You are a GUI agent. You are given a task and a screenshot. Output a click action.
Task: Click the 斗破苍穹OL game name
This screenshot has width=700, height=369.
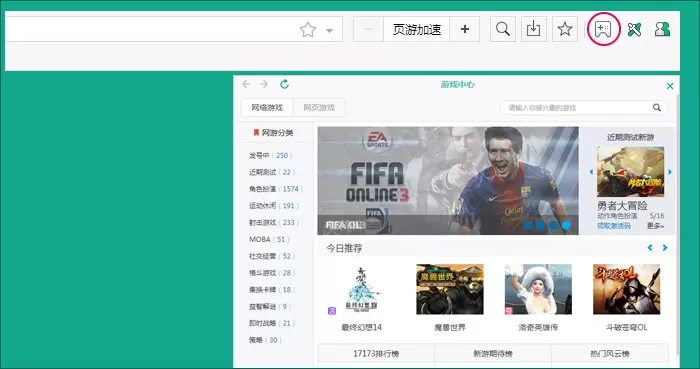(x=626, y=327)
